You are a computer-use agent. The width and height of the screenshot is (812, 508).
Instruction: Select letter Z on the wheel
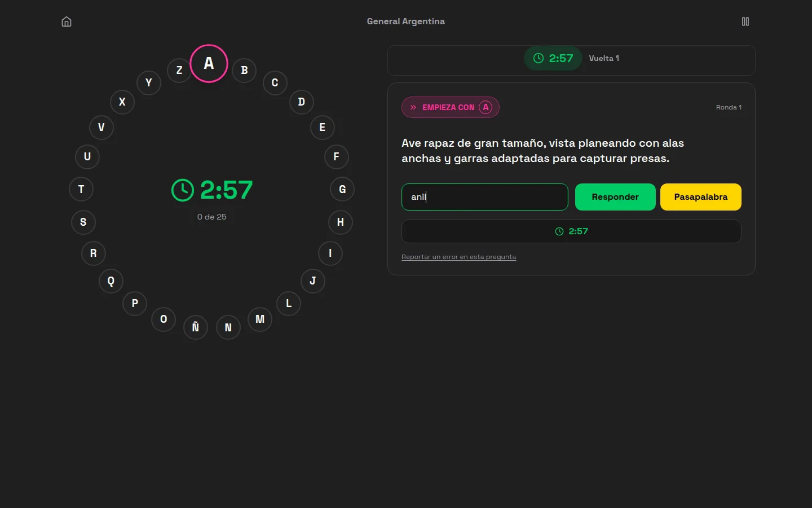pyautogui.click(x=179, y=71)
